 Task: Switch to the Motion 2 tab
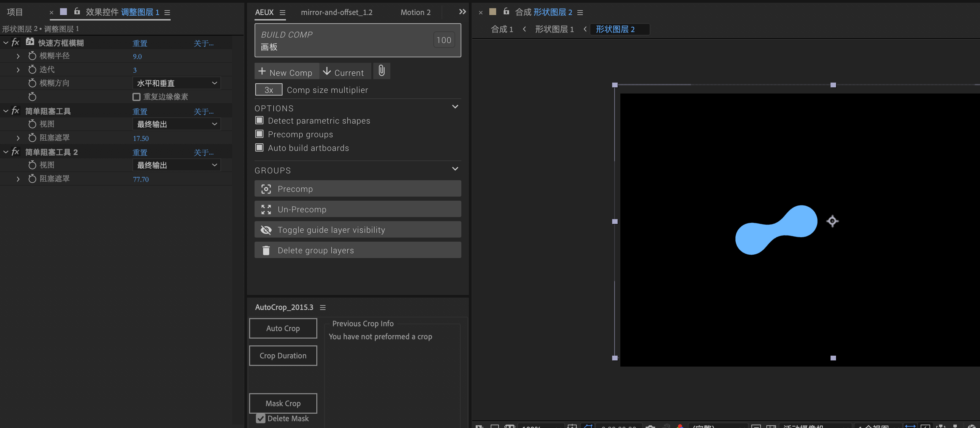(415, 12)
